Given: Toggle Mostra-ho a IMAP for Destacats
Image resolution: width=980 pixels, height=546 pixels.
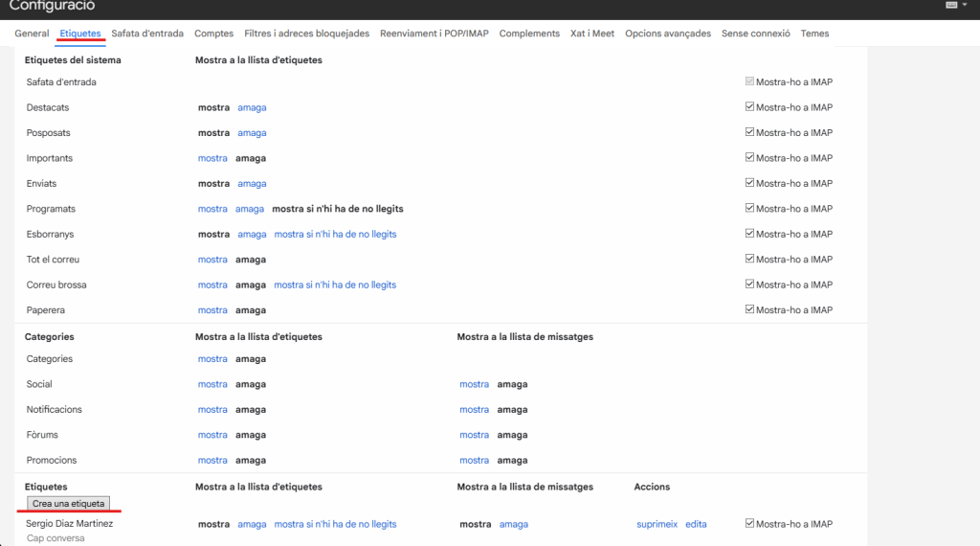Looking at the screenshot, I should pos(750,107).
